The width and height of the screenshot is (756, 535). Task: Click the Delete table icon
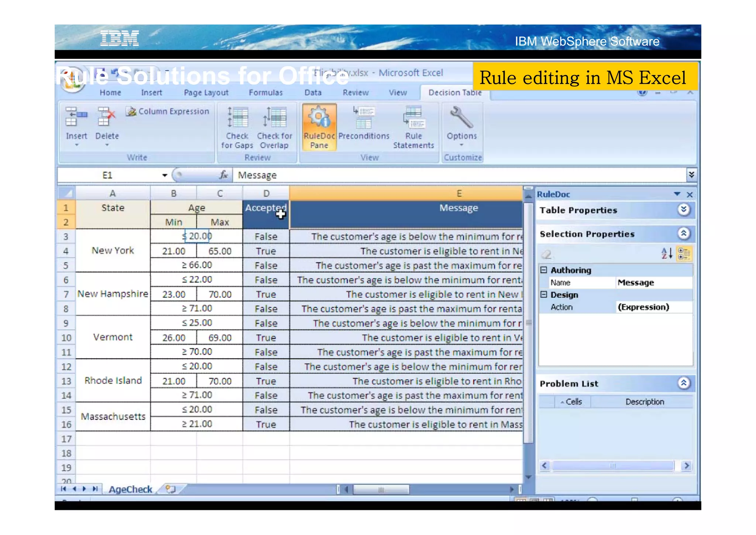coord(107,117)
